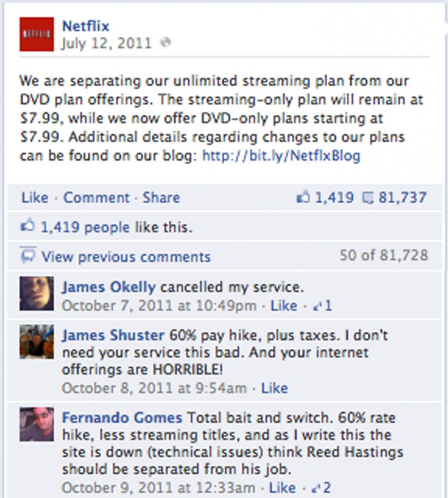Screen dimensions: 448x498
Task: Comment on the Netflix post
Action: (96, 197)
